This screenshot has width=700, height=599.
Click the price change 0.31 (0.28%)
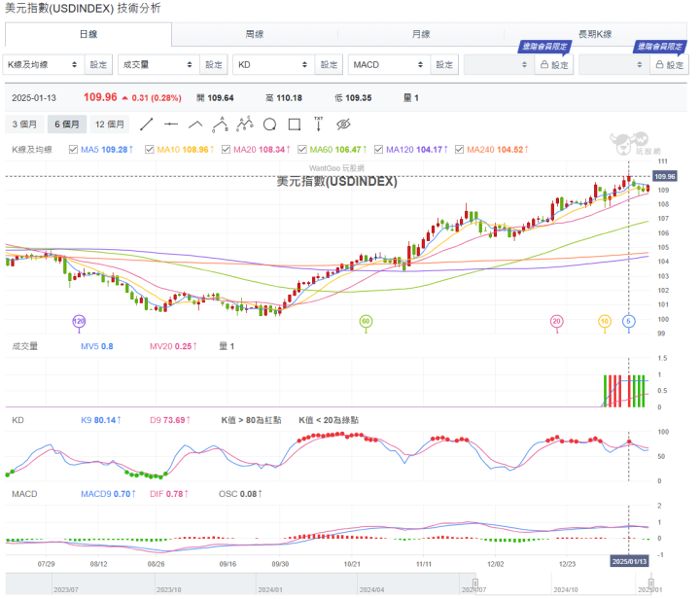click(x=157, y=98)
